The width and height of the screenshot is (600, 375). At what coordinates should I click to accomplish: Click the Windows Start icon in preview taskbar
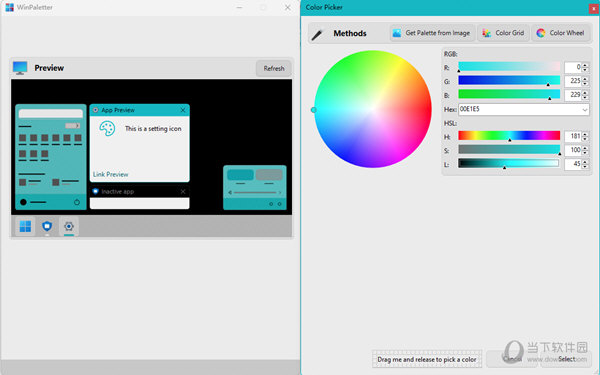[25, 226]
